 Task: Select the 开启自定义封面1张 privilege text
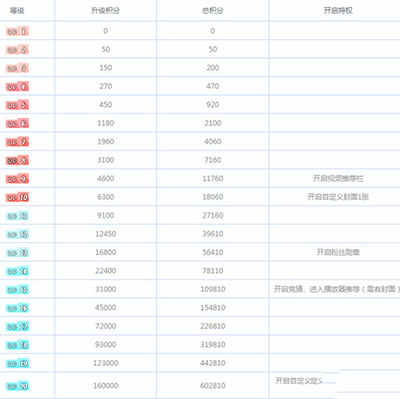coord(338,197)
